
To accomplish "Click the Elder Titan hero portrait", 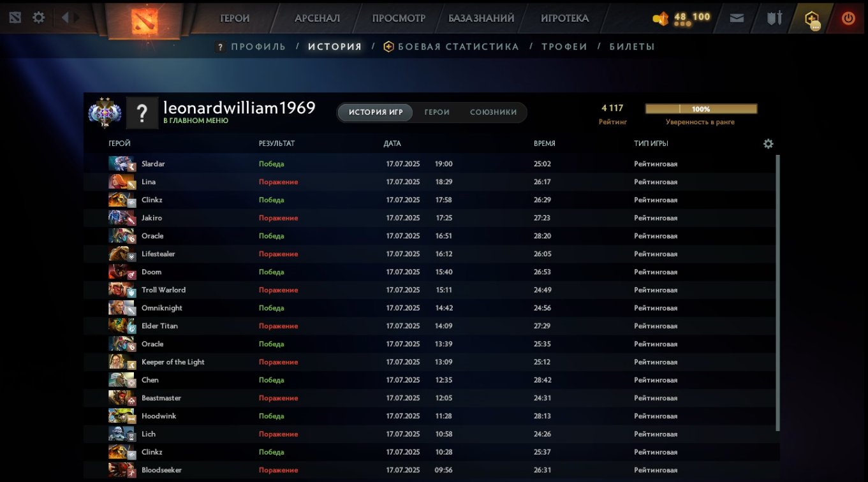I will pos(122,326).
